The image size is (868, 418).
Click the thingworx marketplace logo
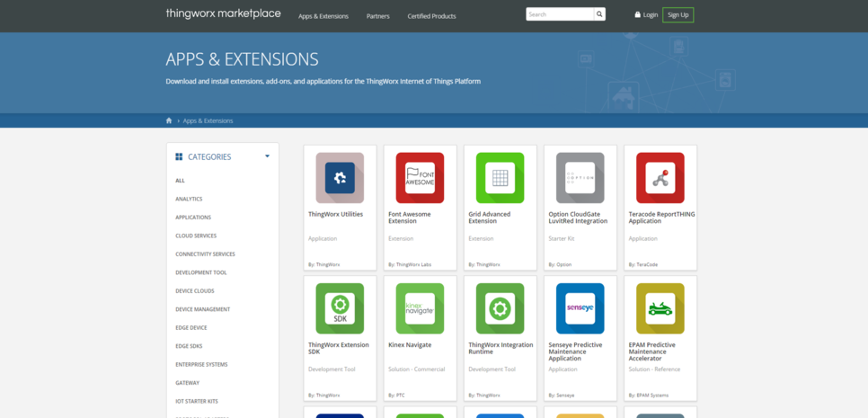click(x=223, y=13)
